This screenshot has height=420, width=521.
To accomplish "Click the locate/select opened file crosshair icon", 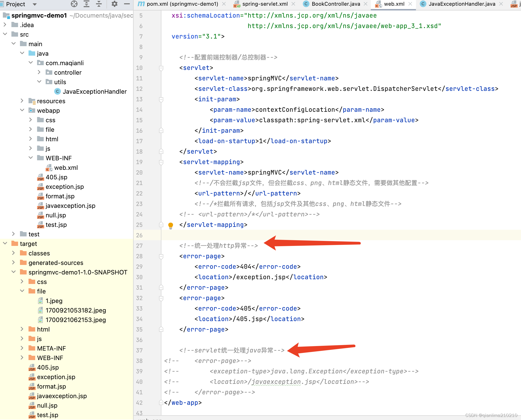I will click(x=74, y=4).
